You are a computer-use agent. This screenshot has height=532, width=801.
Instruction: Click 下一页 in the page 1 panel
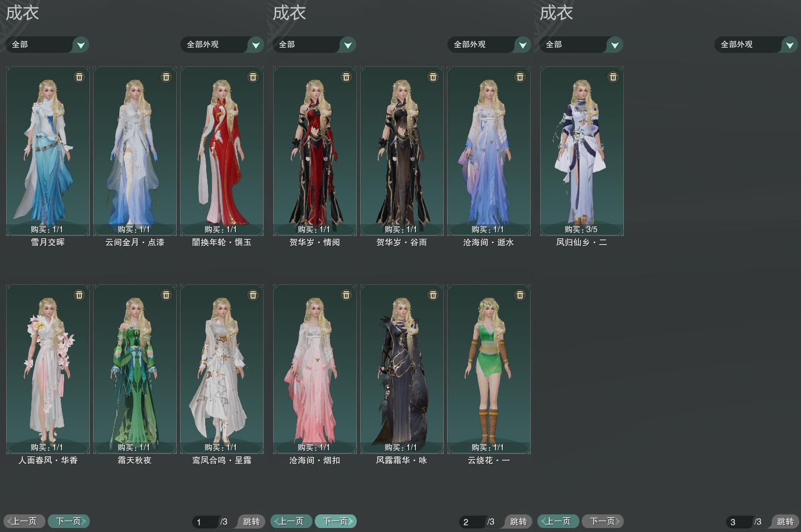point(69,521)
